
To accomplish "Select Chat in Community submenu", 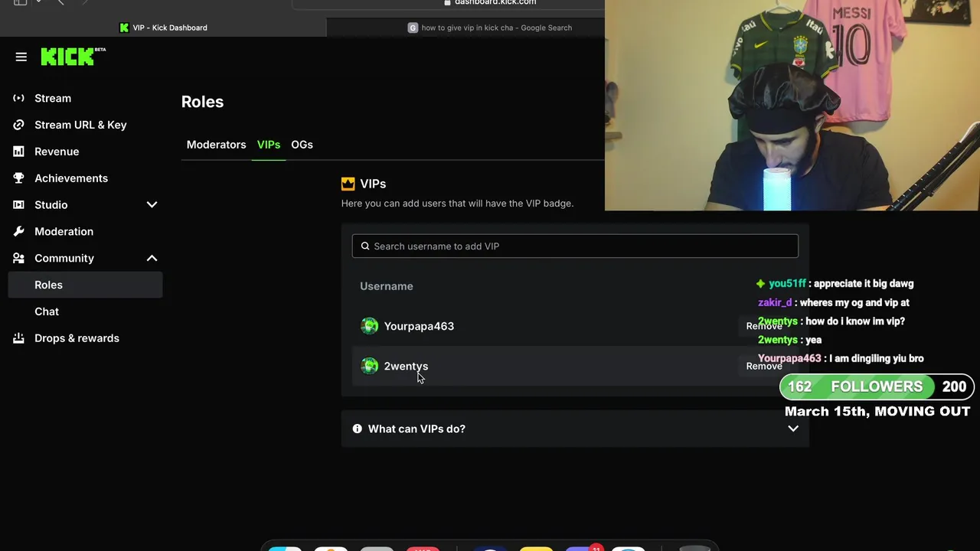I will click(47, 311).
